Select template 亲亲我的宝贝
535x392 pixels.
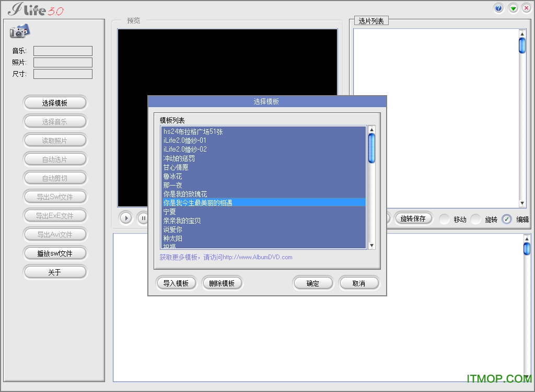(263, 221)
